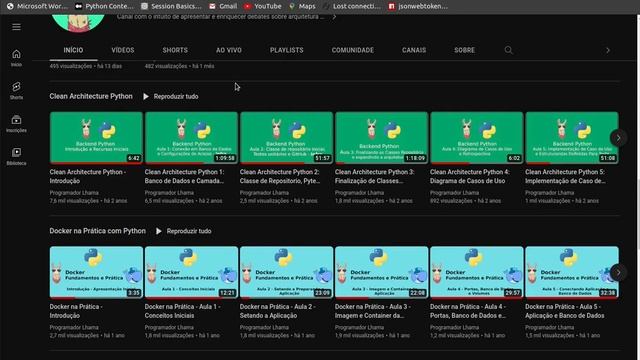The width and height of the screenshot is (640, 360).
Task: Select the INÍCIO tab
Action: pos(73,50)
